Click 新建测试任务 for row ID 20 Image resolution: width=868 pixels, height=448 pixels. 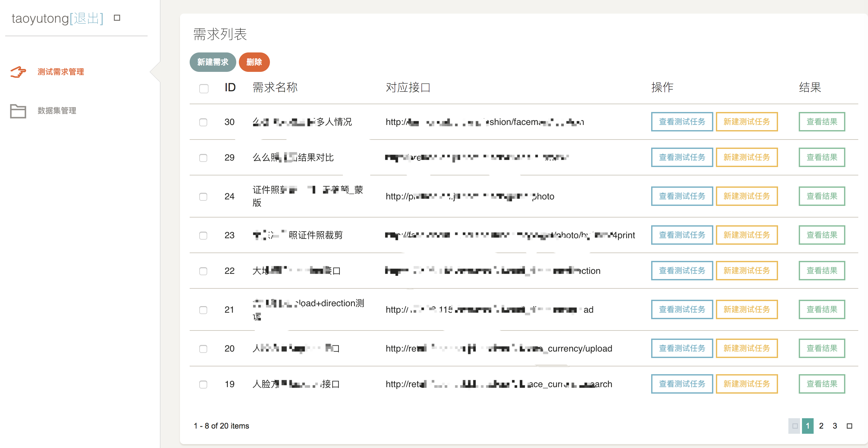[747, 348]
